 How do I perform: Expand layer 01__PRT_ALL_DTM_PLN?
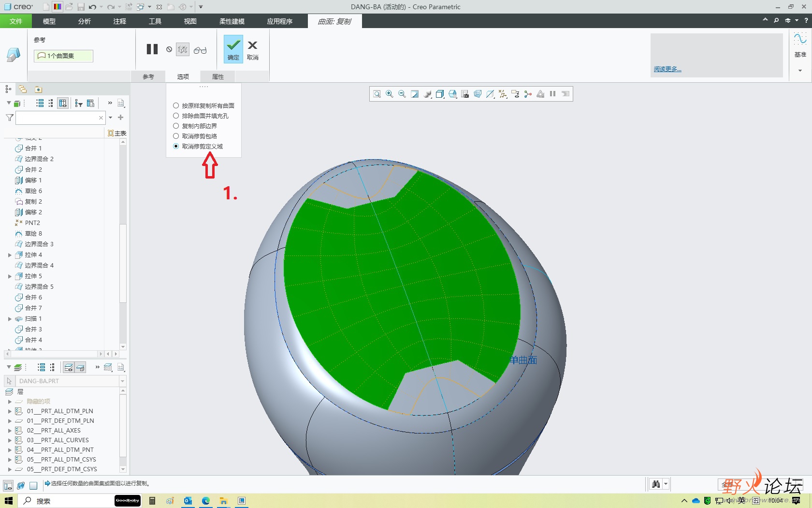point(10,411)
